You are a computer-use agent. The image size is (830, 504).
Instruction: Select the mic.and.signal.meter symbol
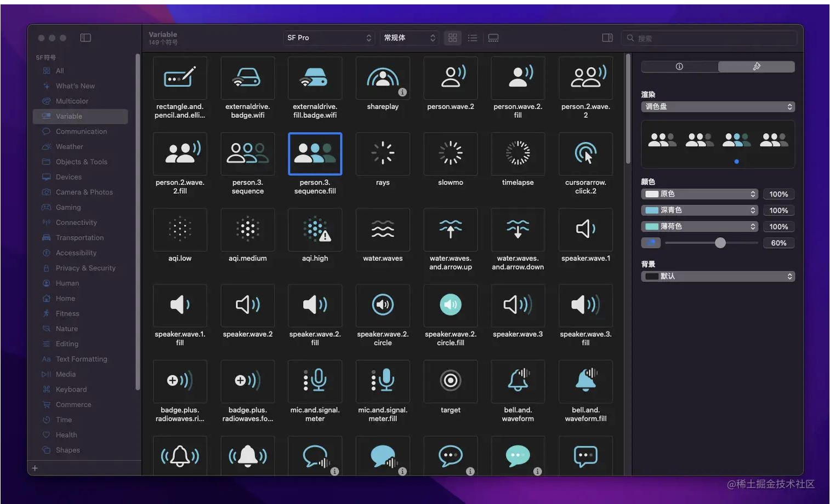point(315,381)
